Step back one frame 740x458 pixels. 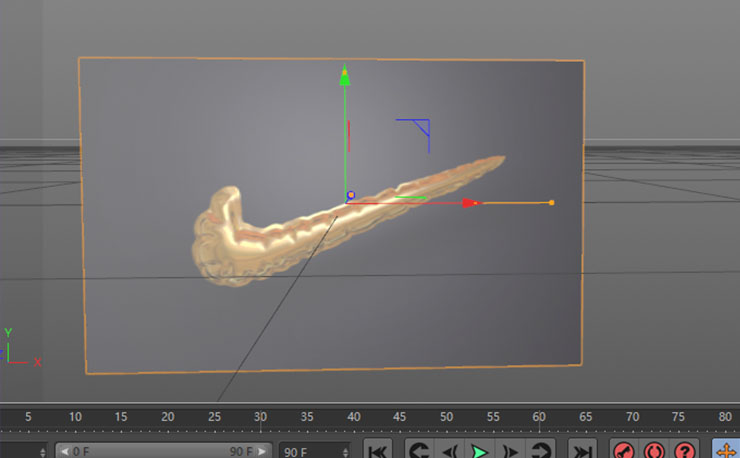(450, 451)
